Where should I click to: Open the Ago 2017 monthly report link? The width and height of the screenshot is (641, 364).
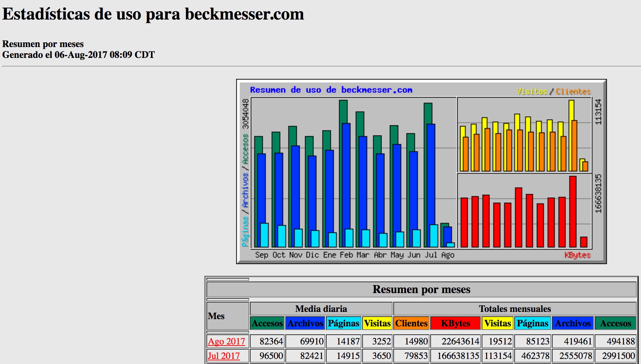(x=226, y=341)
